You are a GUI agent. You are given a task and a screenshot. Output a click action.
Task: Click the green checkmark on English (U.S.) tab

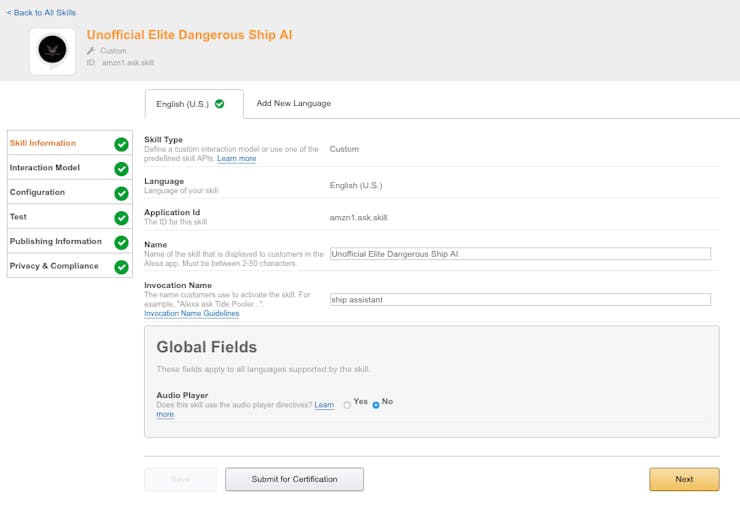coord(219,104)
